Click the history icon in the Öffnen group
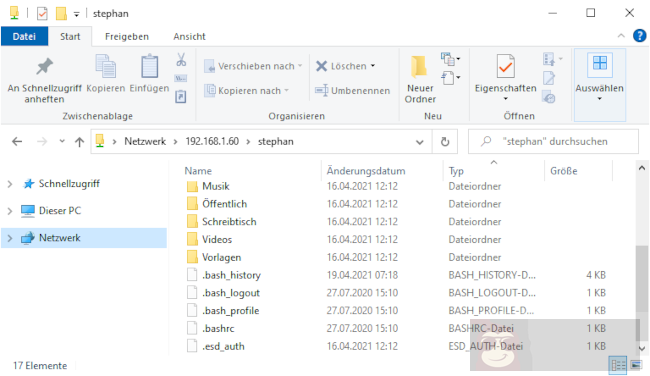This screenshot has height=376, width=650. (549, 97)
